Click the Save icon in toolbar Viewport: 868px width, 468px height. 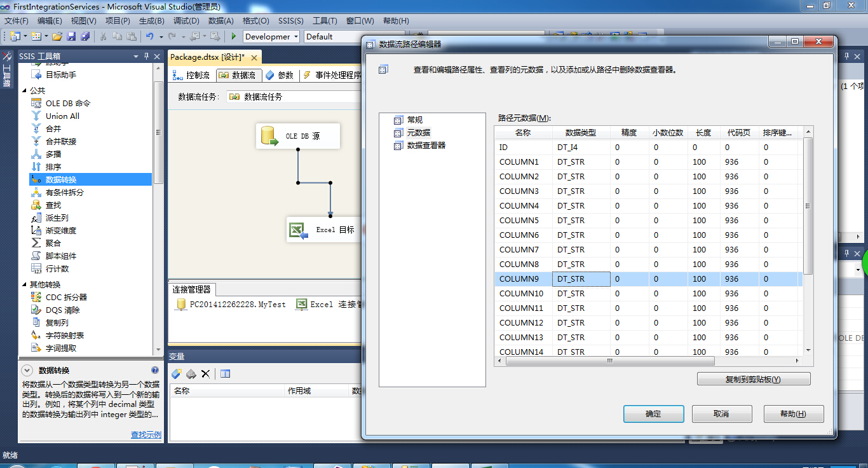[71, 36]
